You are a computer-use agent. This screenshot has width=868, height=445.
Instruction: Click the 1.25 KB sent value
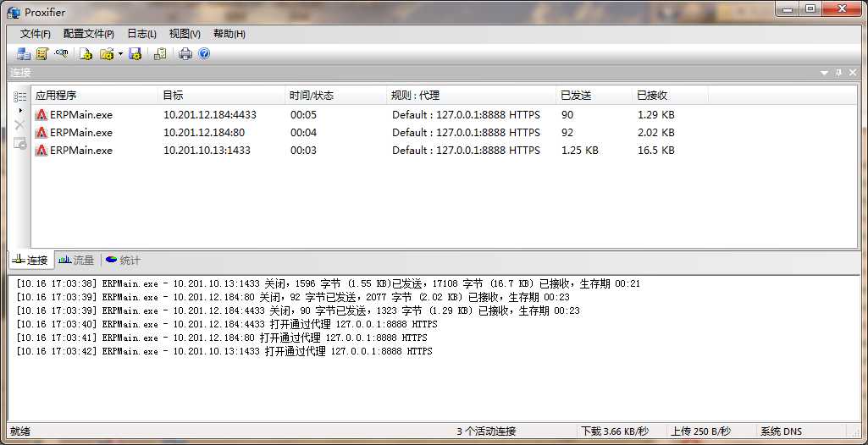(x=579, y=151)
